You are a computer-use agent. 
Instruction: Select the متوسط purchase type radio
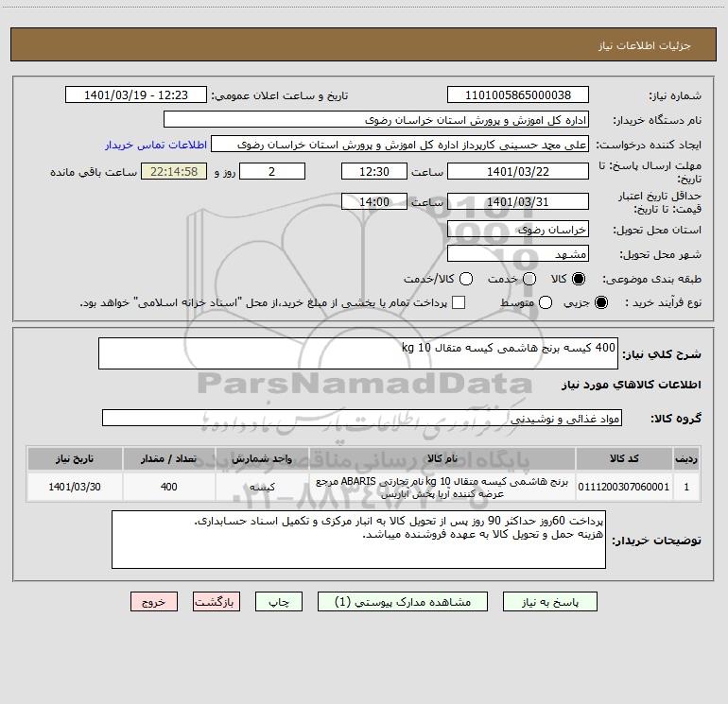546,302
